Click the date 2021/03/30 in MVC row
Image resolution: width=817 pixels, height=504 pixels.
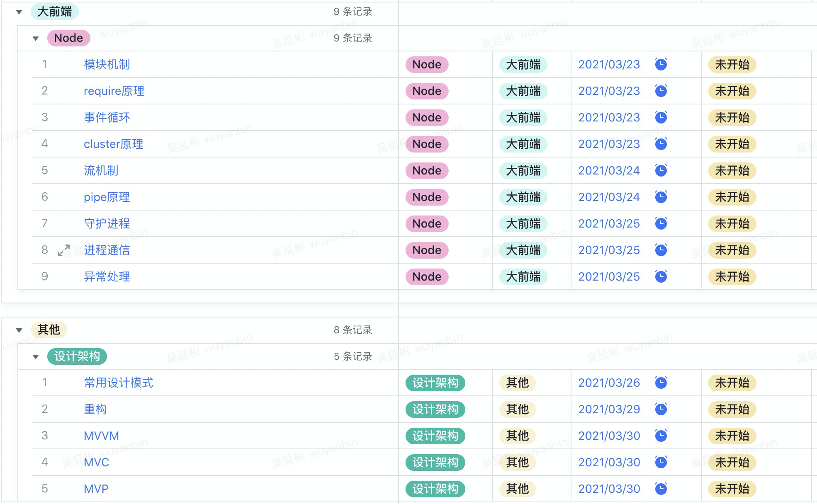pos(609,462)
